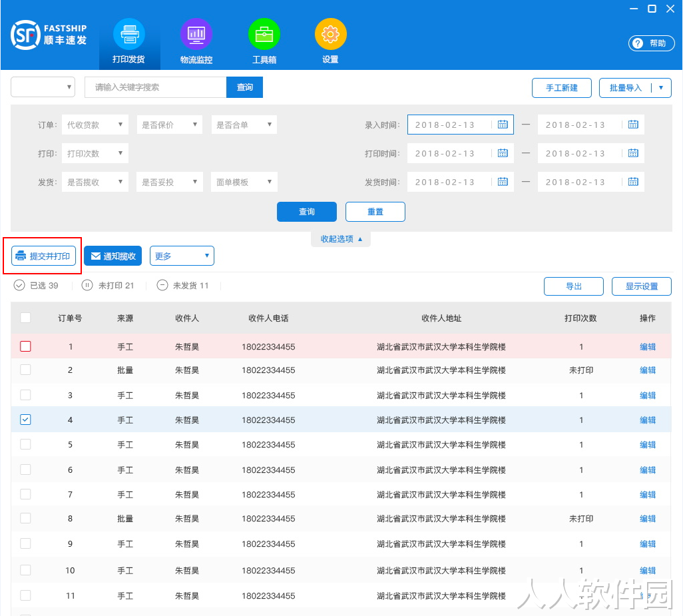
Task: Click the 未发货 11 minus-circle filter
Action: coord(182,285)
